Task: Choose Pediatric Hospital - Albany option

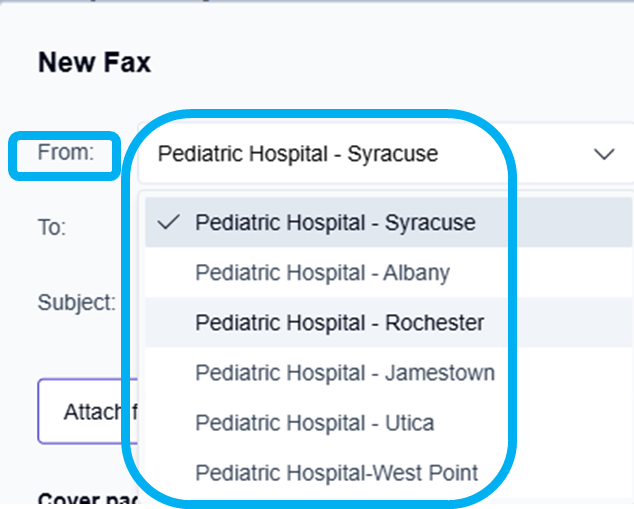Action: 322,273
